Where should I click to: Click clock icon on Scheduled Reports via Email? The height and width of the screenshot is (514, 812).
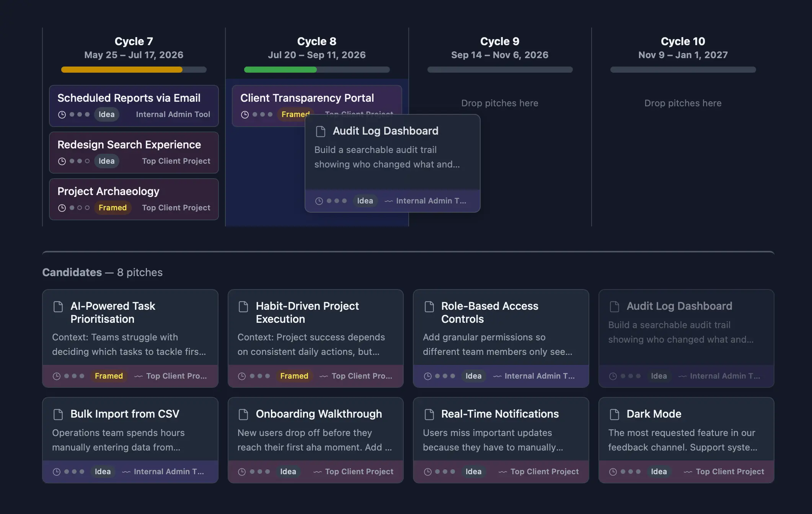click(62, 115)
